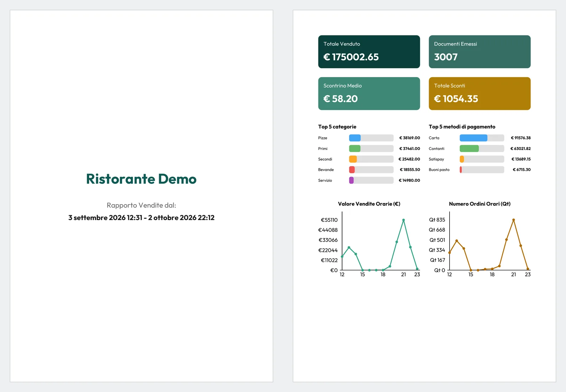Click the Secondi amount € 25482.00
This screenshot has width=566, height=392.
(x=409, y=159)
